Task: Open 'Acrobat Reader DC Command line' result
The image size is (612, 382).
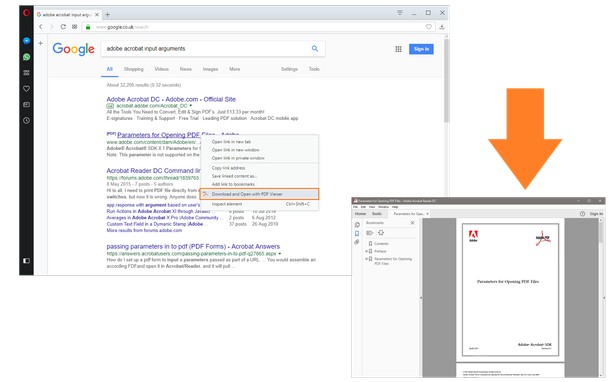Action: [153, 171]
